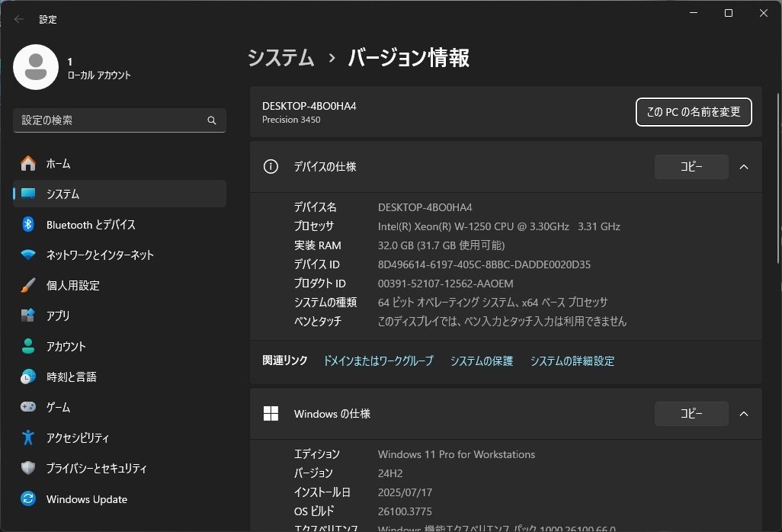This screenshot has height=532, width=782.
Task: Click install date value 2025/07/17
Action: point(405,492)
